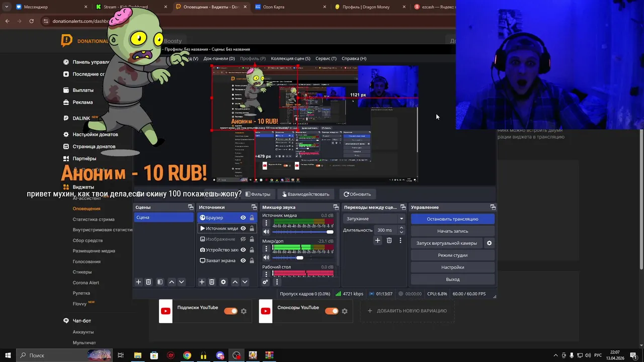Open OBS Настройки button
644x362 pixels.
(x=452, y=267)
